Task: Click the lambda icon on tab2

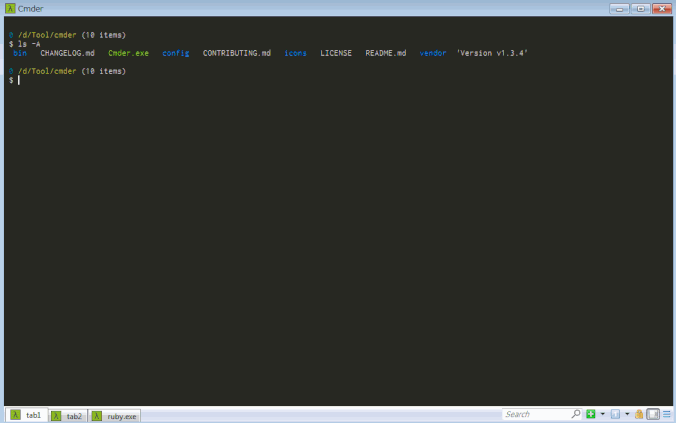Action: tap(56, 416)
